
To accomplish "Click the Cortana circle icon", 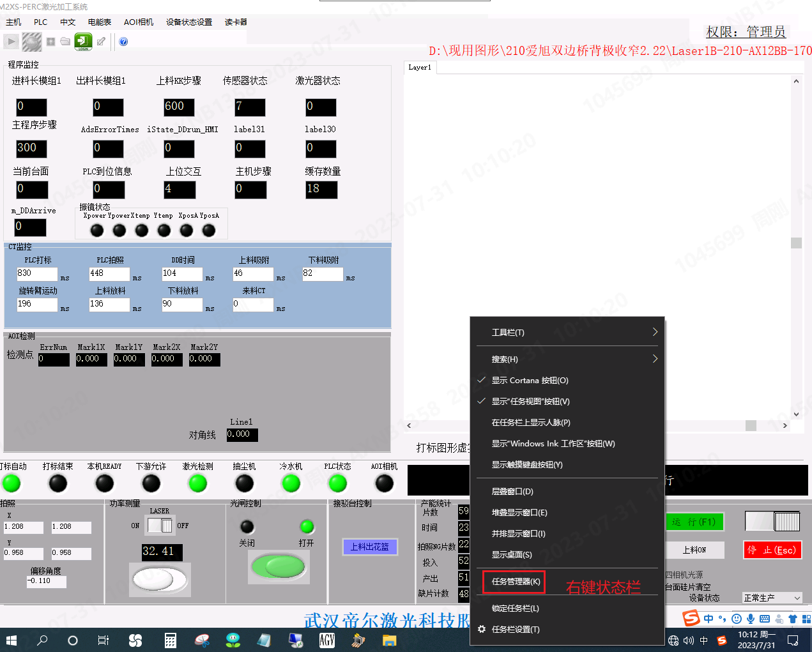I will 72,640.
